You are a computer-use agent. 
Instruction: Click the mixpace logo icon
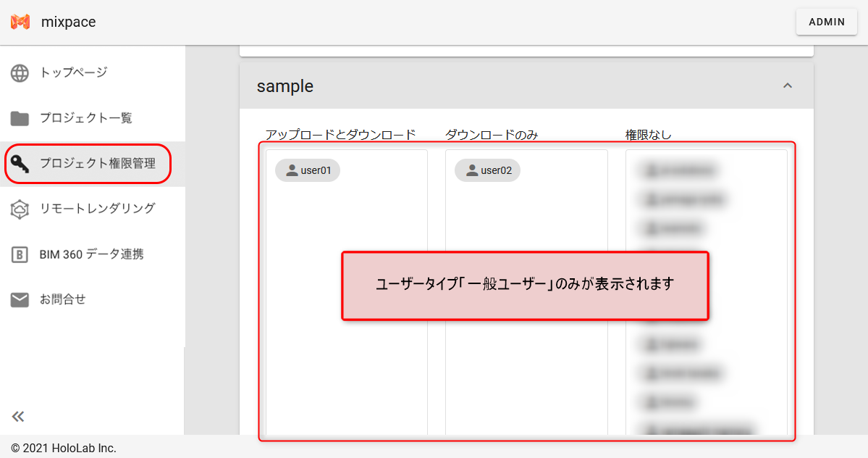click(20, 22)
